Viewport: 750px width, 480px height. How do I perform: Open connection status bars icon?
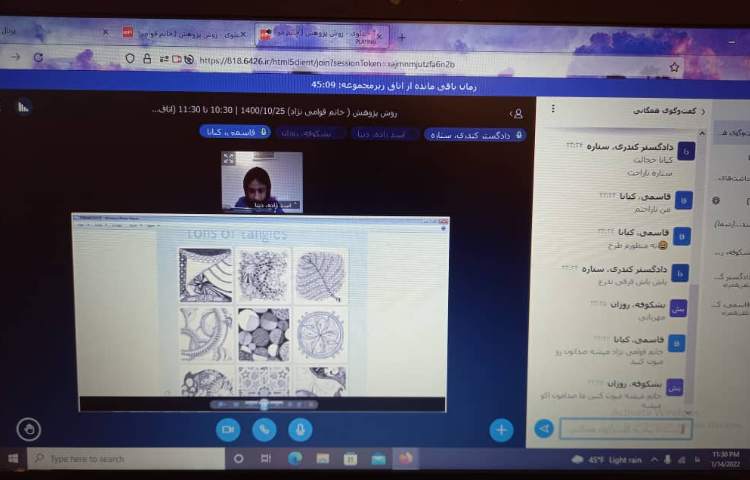24,106
